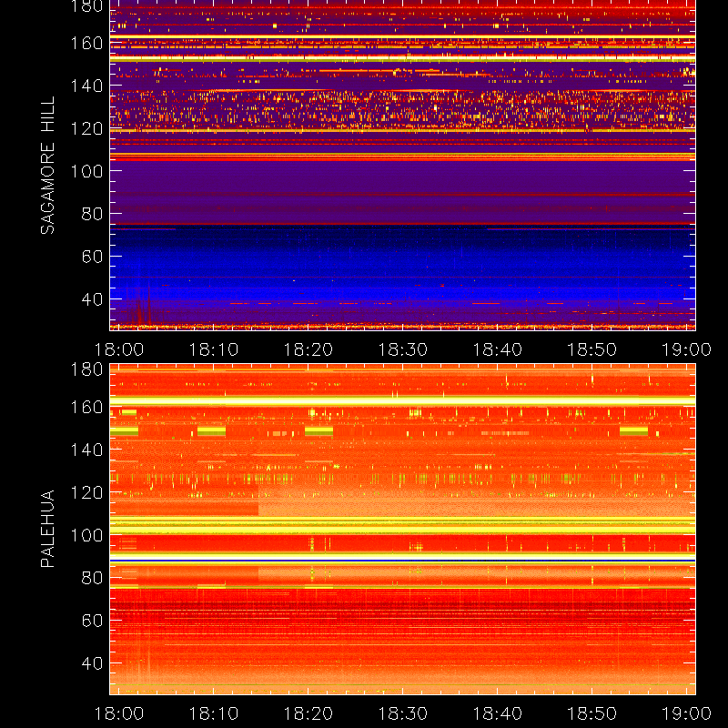Click 18:50 time label under Sagamore Hill plot
728x728 pixels.
coord(592,349)
